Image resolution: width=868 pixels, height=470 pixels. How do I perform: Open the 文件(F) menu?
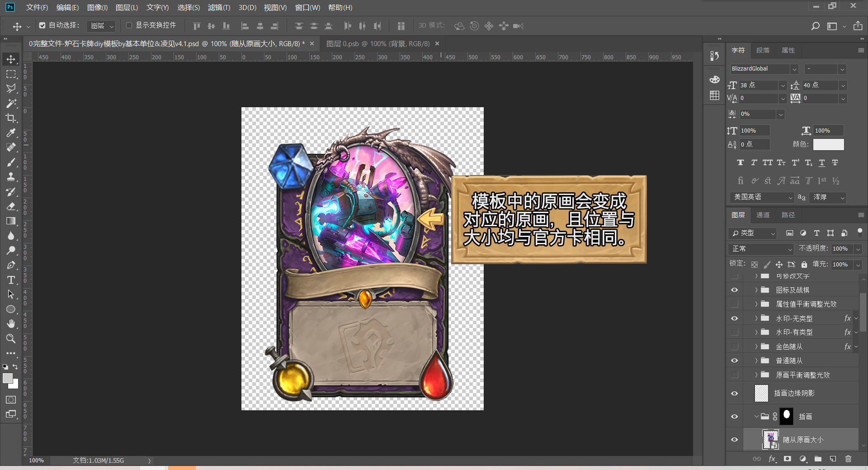[x=37, y=8]
